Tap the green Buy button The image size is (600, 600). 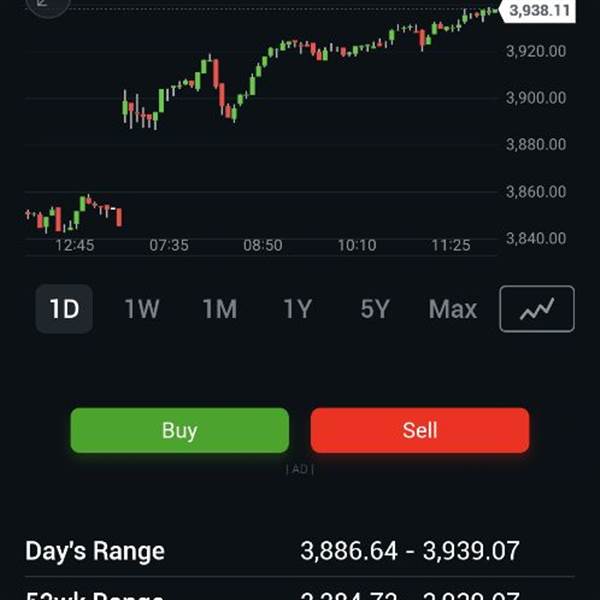tap(179, 430)
